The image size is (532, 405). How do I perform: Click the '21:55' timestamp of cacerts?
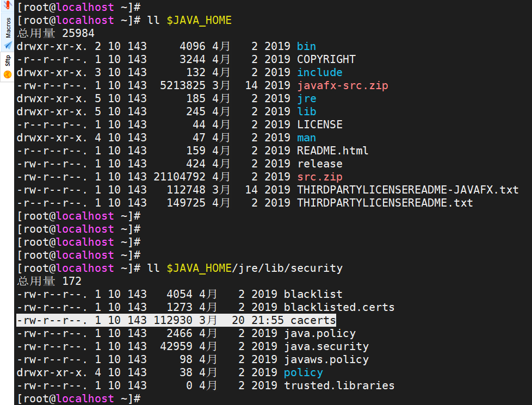267,320
